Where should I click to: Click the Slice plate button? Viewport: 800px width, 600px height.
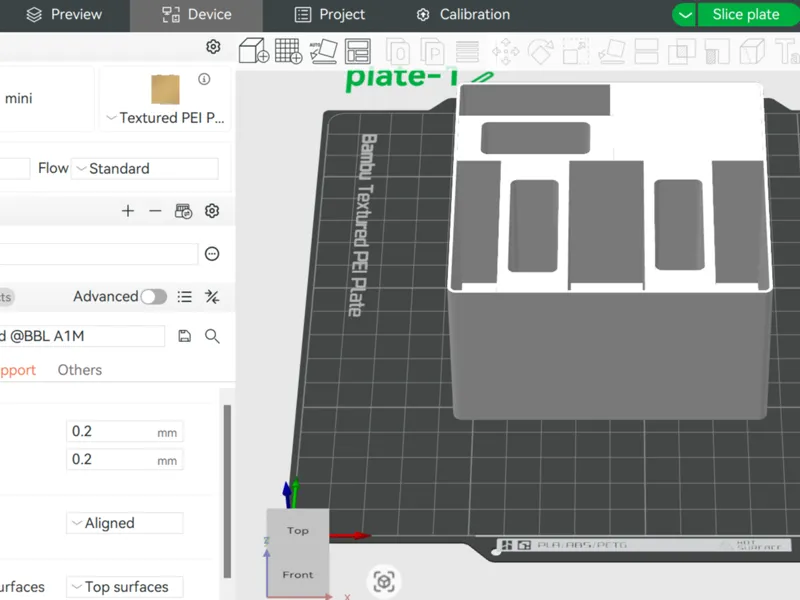pos(747,15)
